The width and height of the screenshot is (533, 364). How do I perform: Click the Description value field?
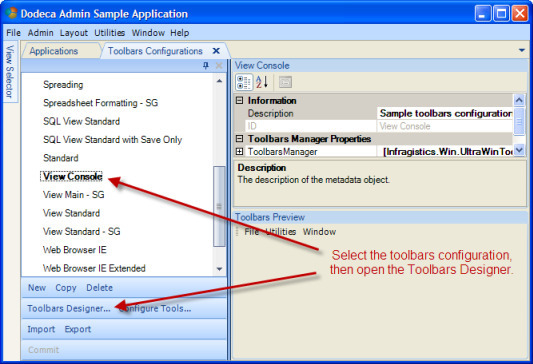[x=445, y=114]
